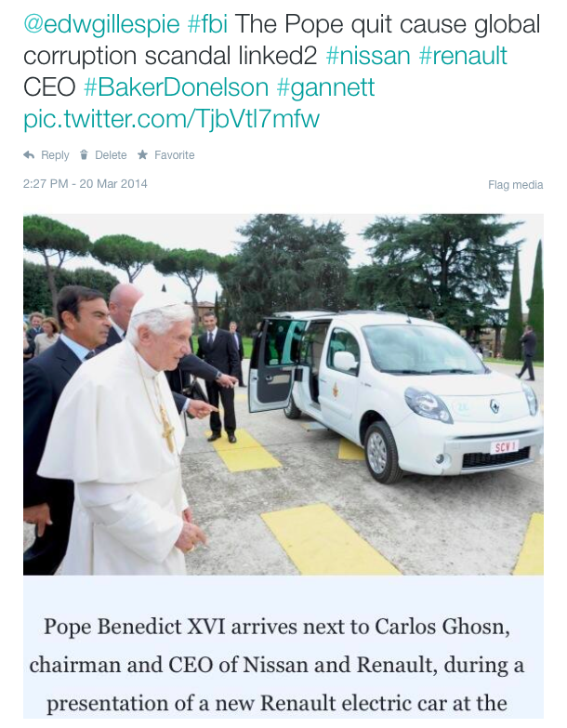Open the Pope and Renault car photo
The width and height of the screenshot is (567, 728).
click(283, 394)
